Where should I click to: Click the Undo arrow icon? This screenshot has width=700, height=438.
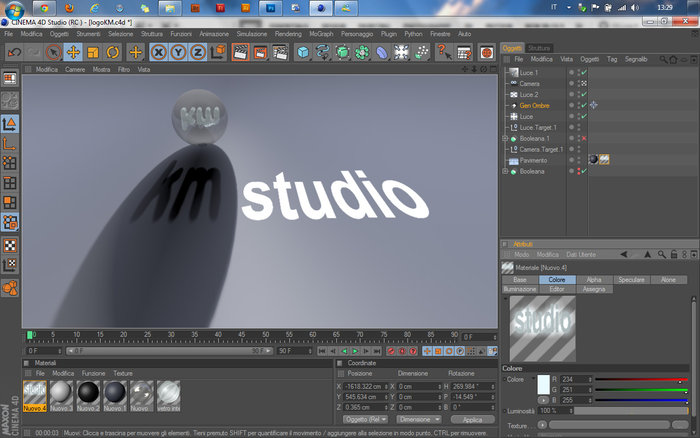14,52
